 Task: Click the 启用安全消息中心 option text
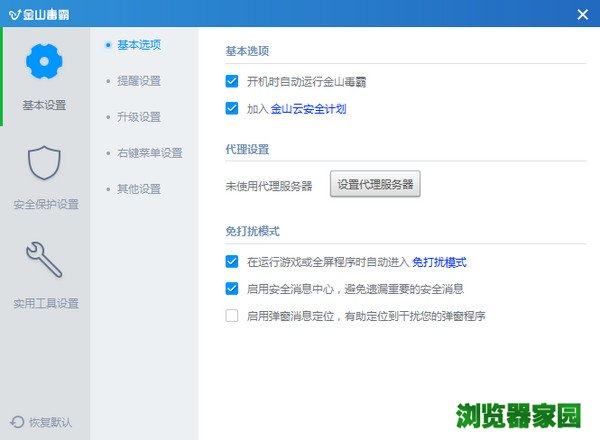(355, 289)
